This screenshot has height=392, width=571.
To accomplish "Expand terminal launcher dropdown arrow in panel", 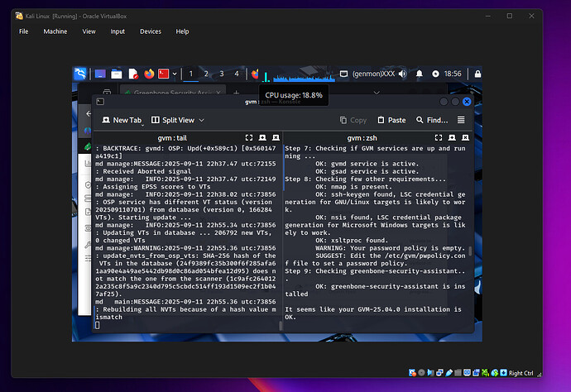I will [175, 74].
